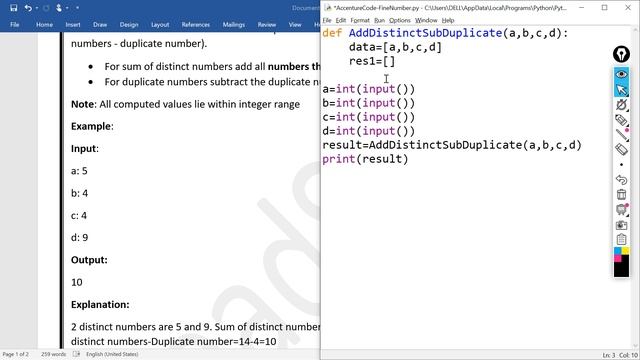Toggle ink visibility with the eye icon
The width and height of the screenshot is (640, 360).
(x=621, y=74)
